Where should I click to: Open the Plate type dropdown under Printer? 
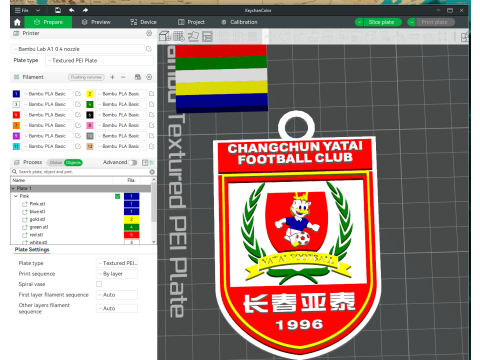99,61
